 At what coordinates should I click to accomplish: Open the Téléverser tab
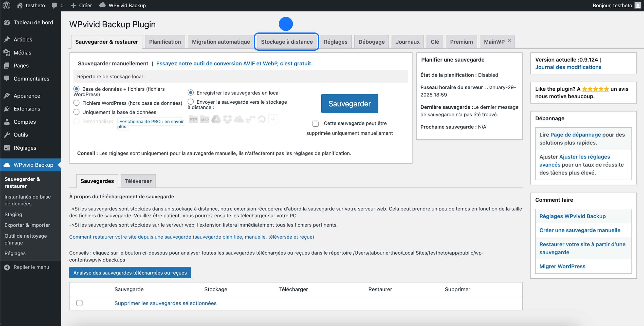tap(138, 181)
